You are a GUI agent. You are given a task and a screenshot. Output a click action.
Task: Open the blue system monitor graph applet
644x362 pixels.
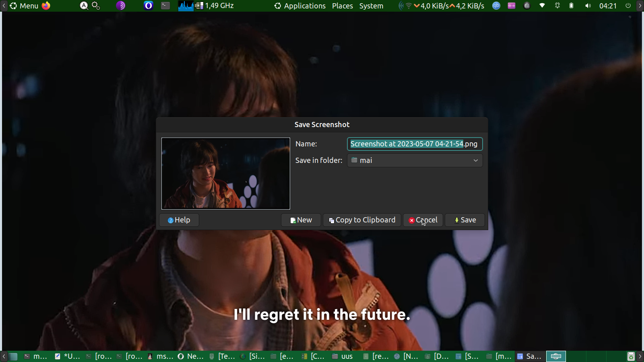pyautogui.click(x=186, y=6)
